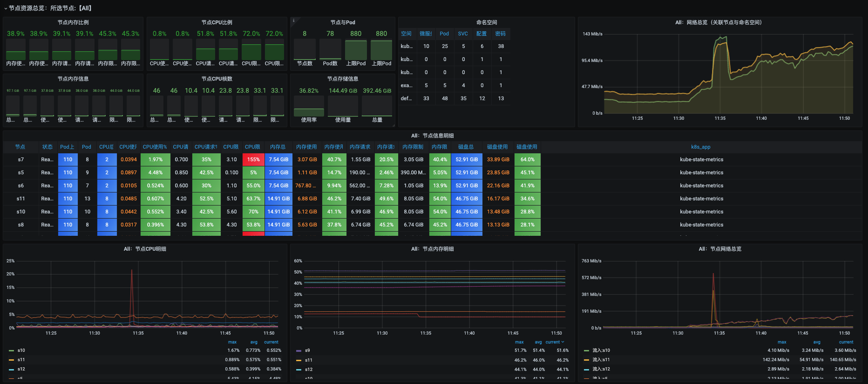Image resolution: width=868 pixels, height=384 pixels.
Task: Click the resize handle of 节点存储信息 panel
Action: coord(393,125)
